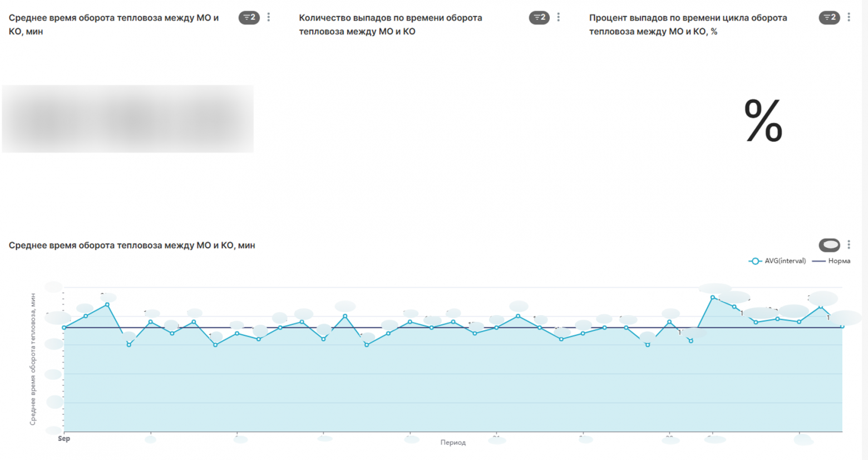Open three-dot menu of outlier count card

tap(559, 18)
